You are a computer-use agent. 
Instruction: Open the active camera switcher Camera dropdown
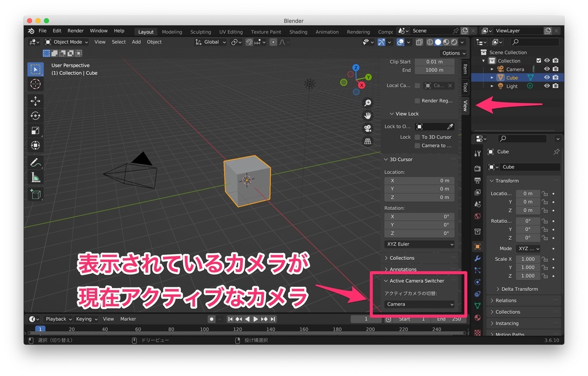(419, 304)
